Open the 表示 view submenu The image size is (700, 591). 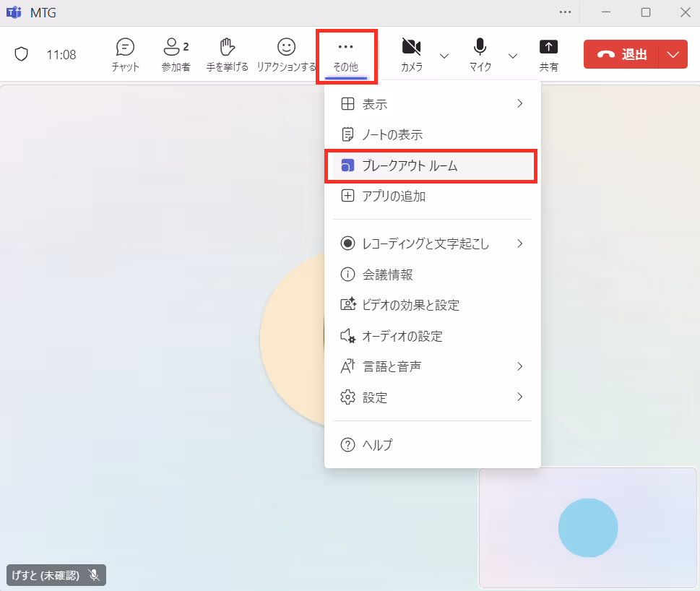pos(432,104)
